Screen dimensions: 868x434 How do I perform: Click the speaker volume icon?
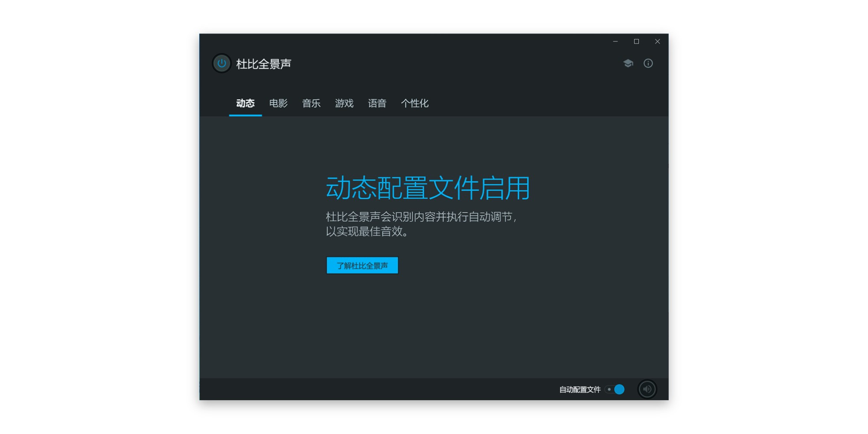coord(647,389)
